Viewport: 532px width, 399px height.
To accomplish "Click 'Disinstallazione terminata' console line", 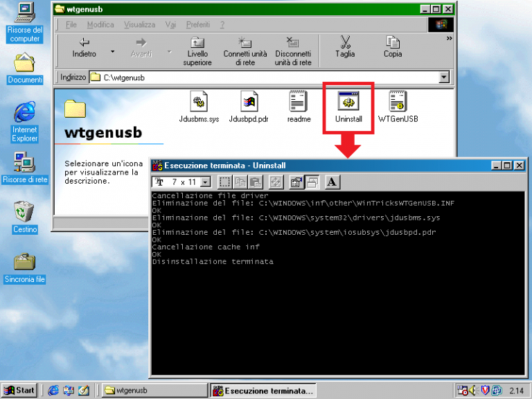I will [x=213, y=262].
